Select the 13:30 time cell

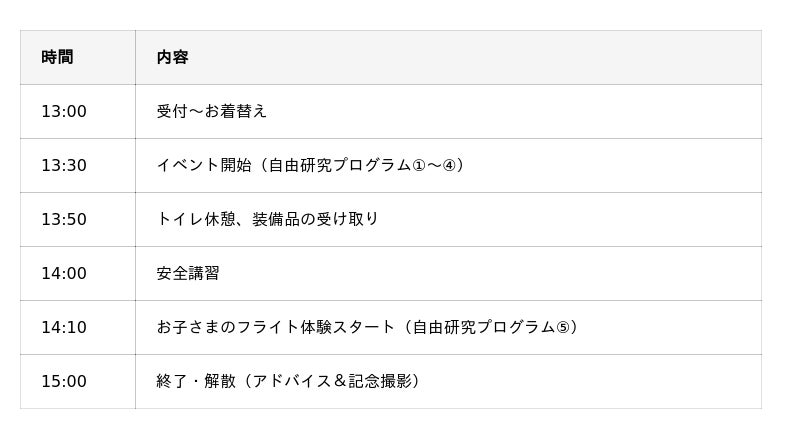pyautogui.click(x=64, y=165)
